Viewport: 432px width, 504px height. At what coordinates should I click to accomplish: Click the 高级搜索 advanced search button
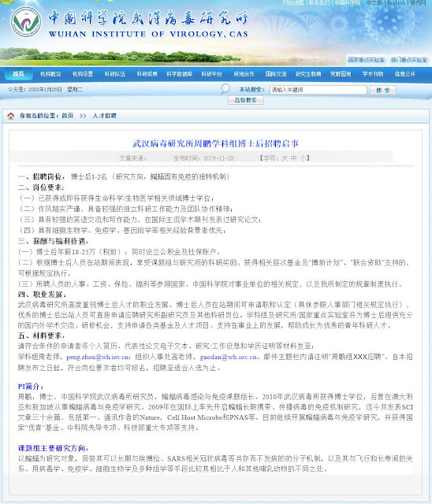pos(246,100)
